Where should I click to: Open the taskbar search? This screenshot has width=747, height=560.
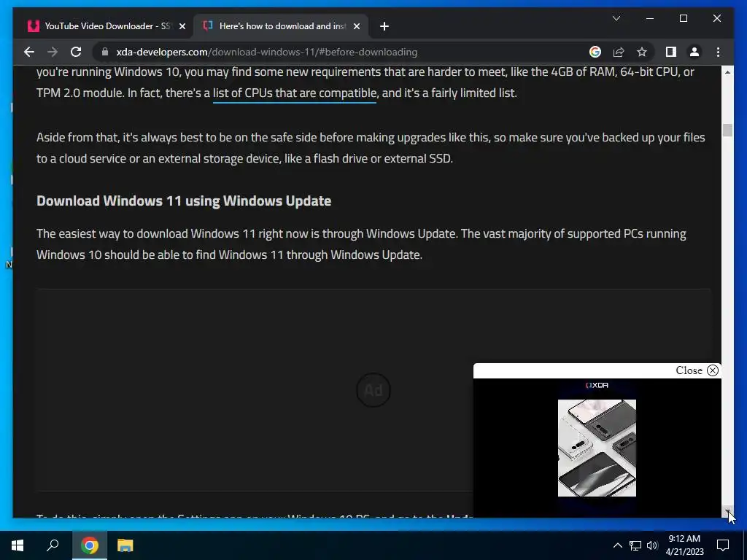point(53,545)
